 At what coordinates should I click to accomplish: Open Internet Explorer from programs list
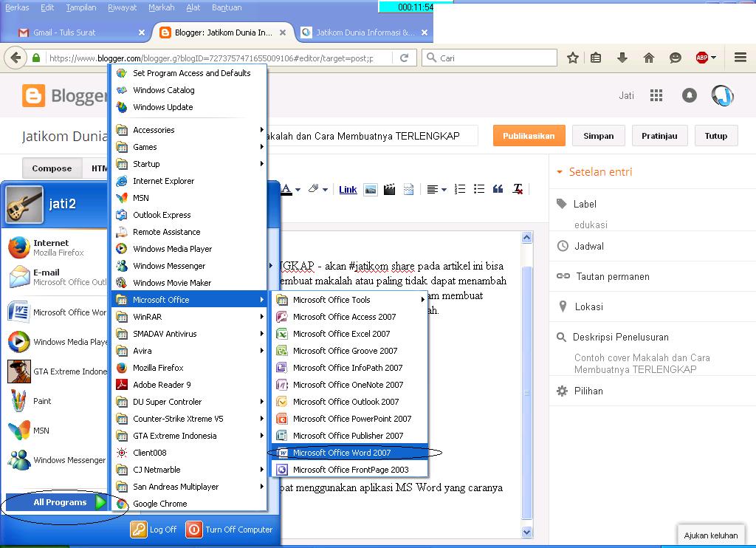[189, 181]
